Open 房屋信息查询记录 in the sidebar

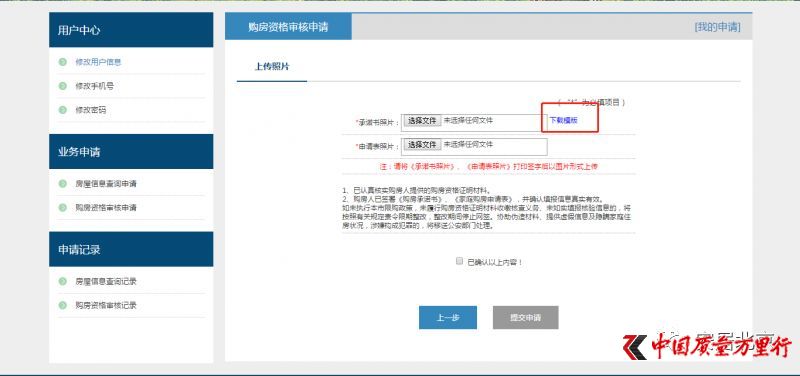[x=106, y=281]
